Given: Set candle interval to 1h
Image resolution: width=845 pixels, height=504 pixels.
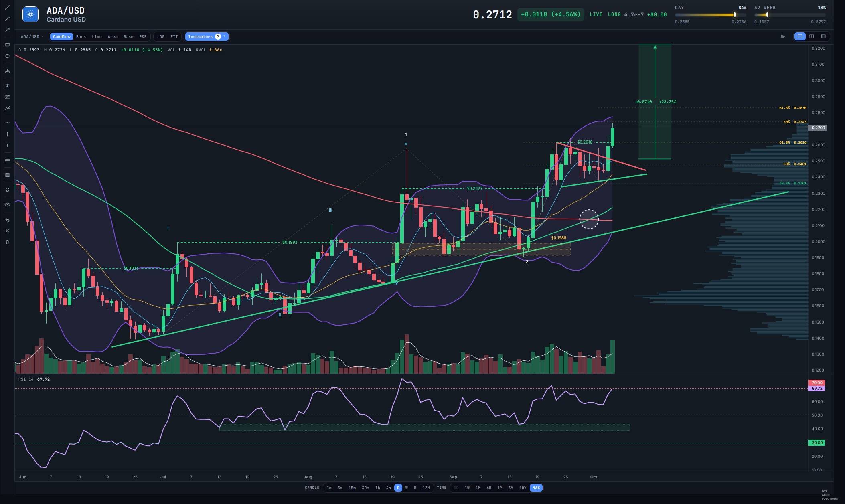Looking at the screenshot, I should tap(377, 488).
